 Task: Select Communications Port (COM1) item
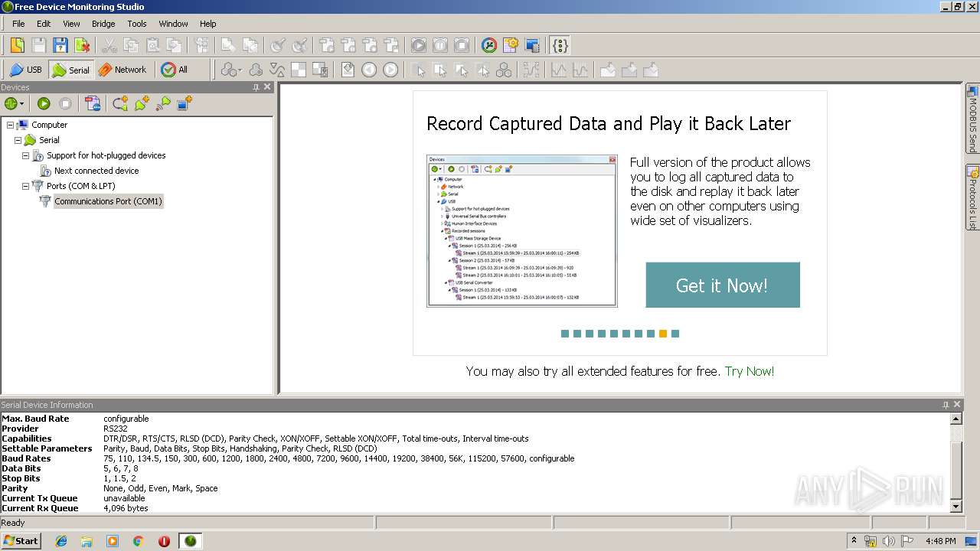[108, 201]
